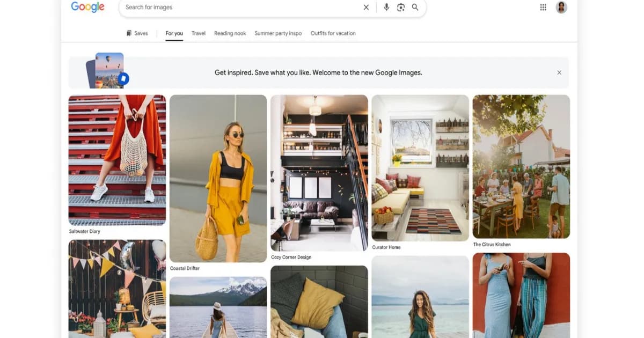Click in the Search for images field

point(241,7)
